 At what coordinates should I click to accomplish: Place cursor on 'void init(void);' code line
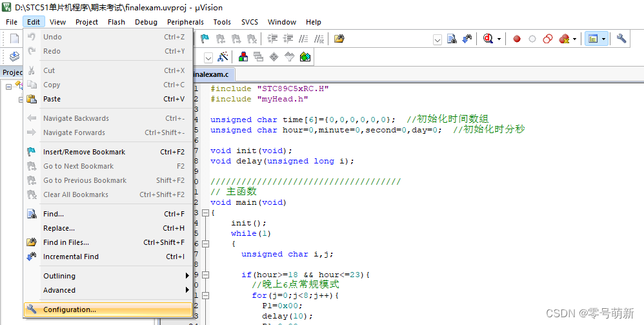[252, 151]
